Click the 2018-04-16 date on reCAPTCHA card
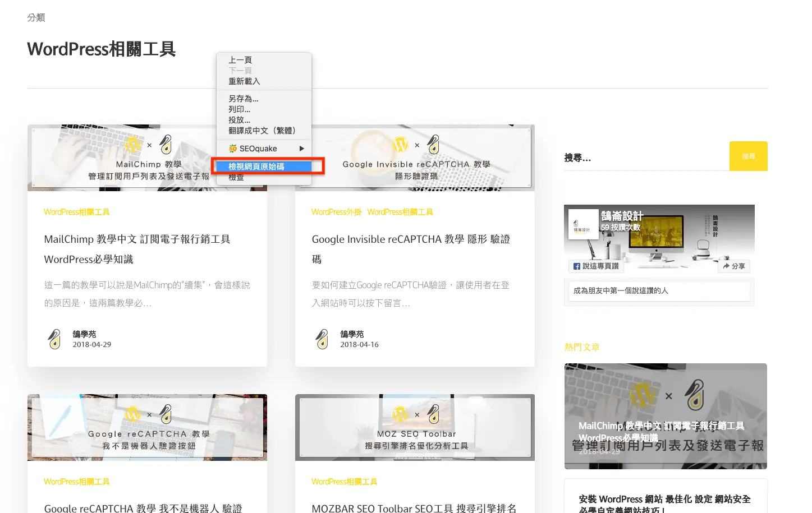Screen dimensions: 812x513 (x=359, y=345)
